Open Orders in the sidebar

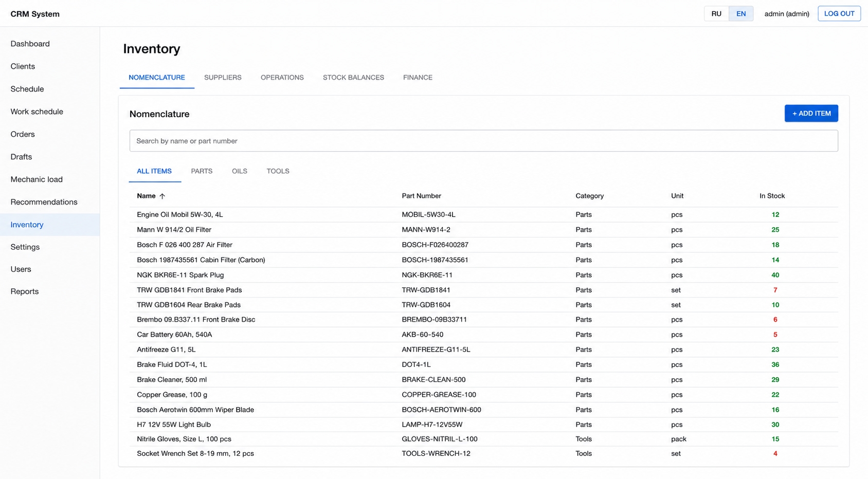pyautogui.click(x=50, y=134)
